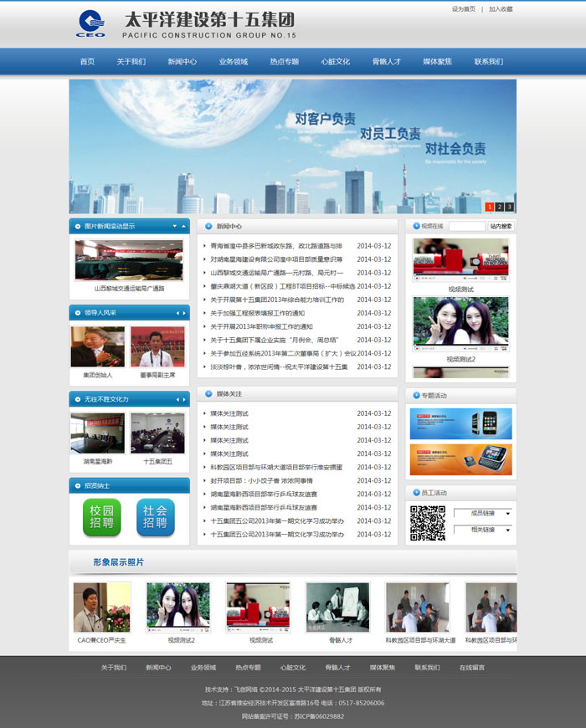Click the 加入收藏 link at top right
Image resolution: width=586 pixels, height=728 pixels.
click(501, 9)
